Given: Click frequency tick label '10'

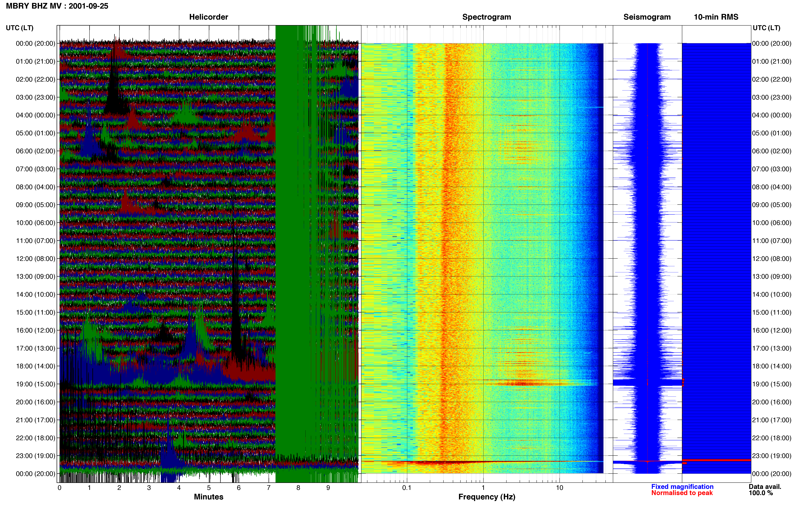Looking at the screenshot, I should pos(559,488).
